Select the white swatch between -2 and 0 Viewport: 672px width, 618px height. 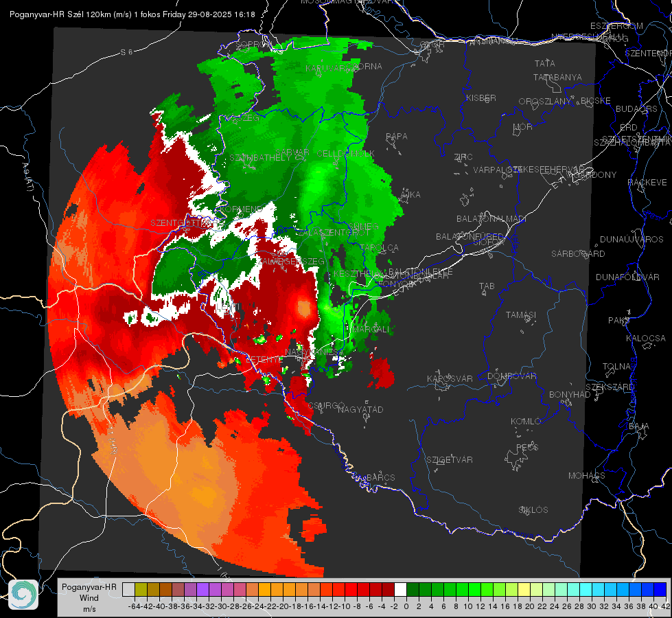[400, 590]
